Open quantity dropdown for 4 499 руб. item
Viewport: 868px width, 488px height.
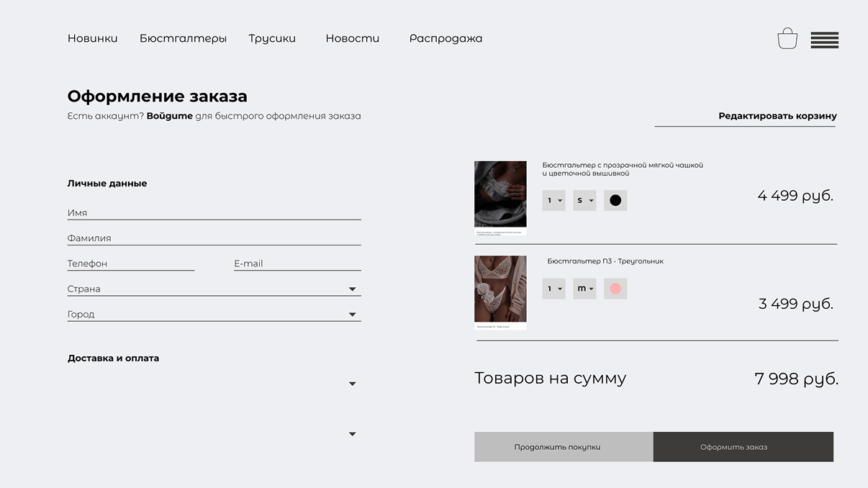pos(553,200)
